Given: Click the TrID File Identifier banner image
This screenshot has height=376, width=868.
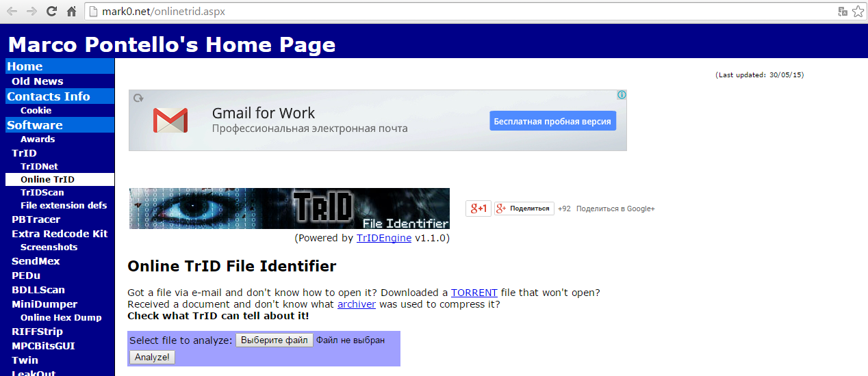Looking at the screenshot, I should click(x=290, y=209).
